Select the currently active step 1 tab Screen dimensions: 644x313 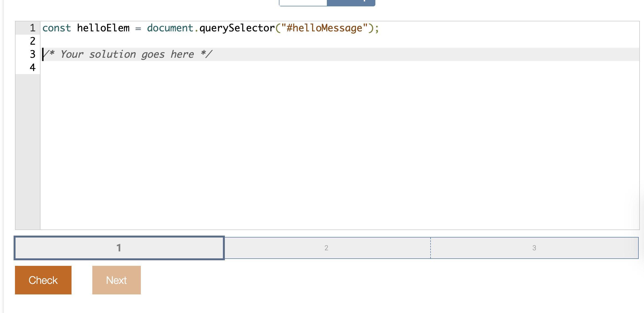pyautogui.click(x=119, y=248)
